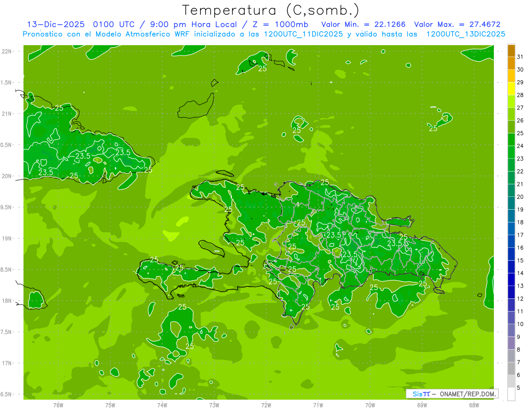
Task: Click the "74W" longitude axis label
Action: click(162, 405)
